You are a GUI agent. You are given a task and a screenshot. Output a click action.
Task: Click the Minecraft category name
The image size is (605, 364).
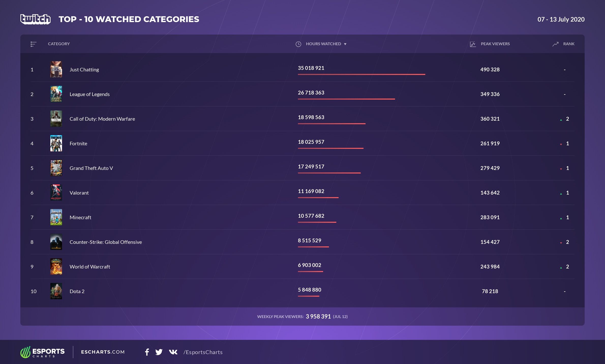(x=80, y=217)
